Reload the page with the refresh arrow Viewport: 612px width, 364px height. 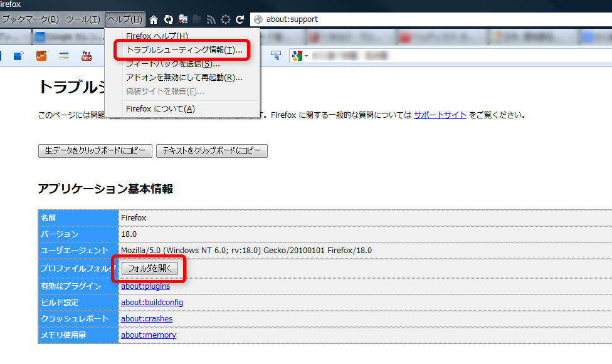[240, 19]
